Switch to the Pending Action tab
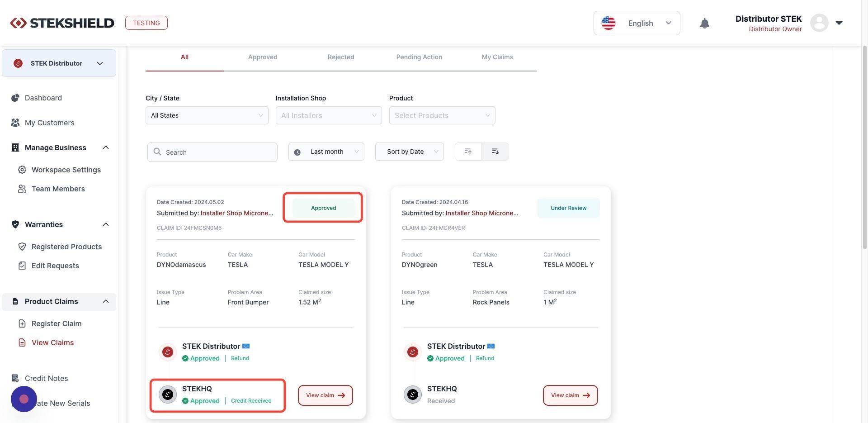 [x=419, y=57]
